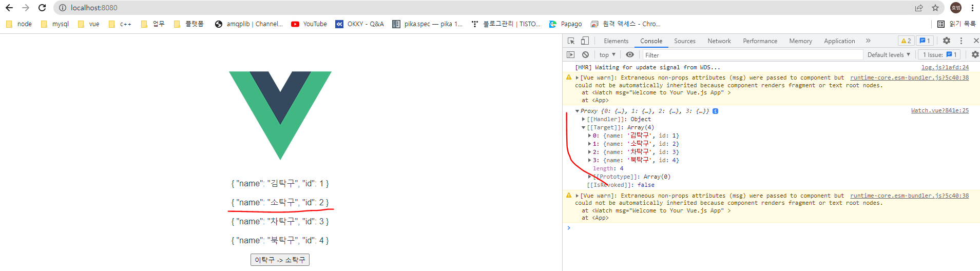Expand array item 3 with 북탁구
The height and width of the screenshot is (271, 980).
coord(589,160)
